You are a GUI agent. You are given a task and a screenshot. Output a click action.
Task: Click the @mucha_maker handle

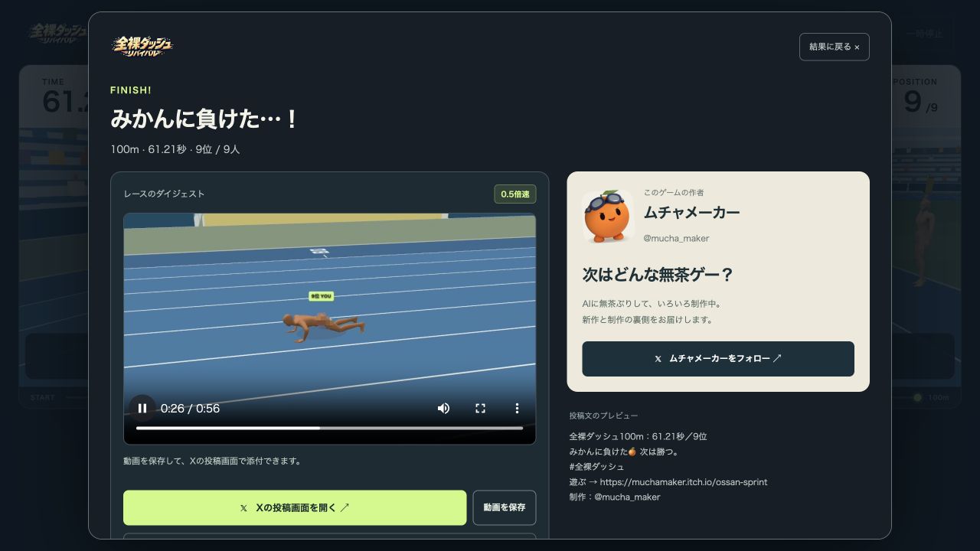676,238
